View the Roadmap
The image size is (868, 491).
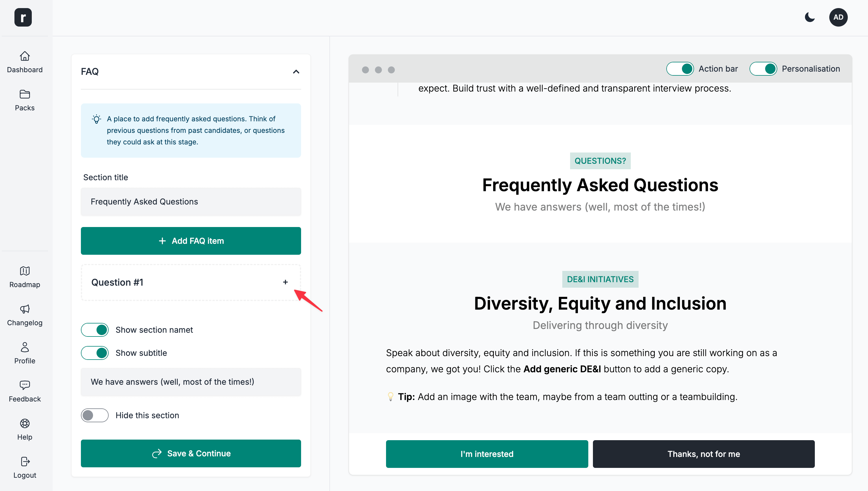click(25, 276)
